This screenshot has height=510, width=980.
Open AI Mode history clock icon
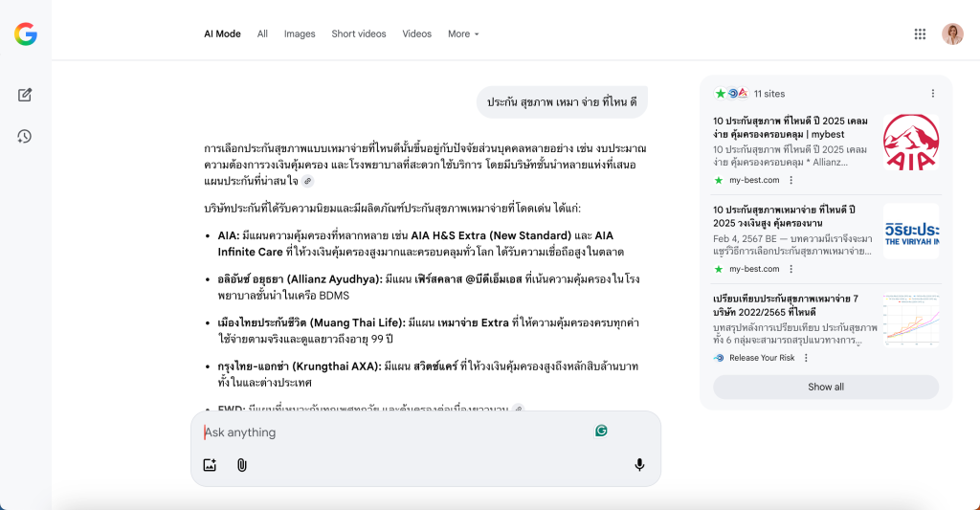(x=25, y=136)
